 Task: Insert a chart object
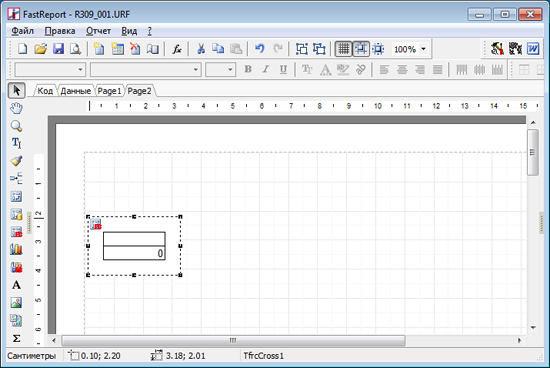tap(16, 249)
